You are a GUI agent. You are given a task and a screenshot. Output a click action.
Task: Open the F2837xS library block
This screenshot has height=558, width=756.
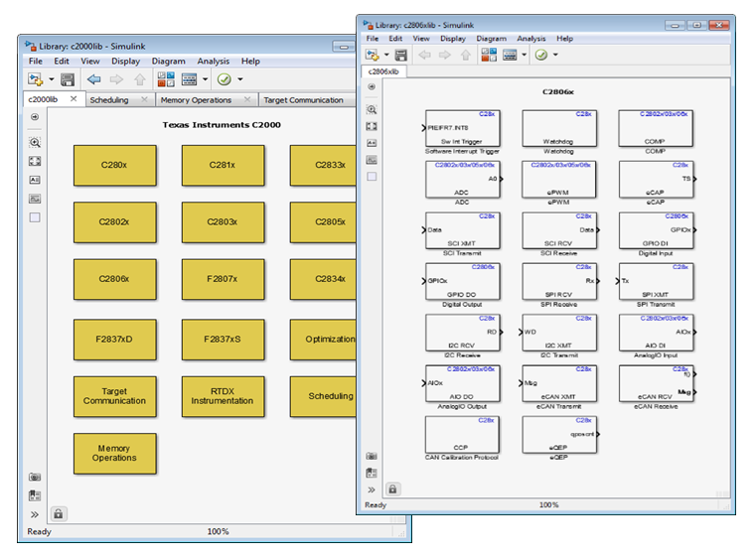coord(223,340)
